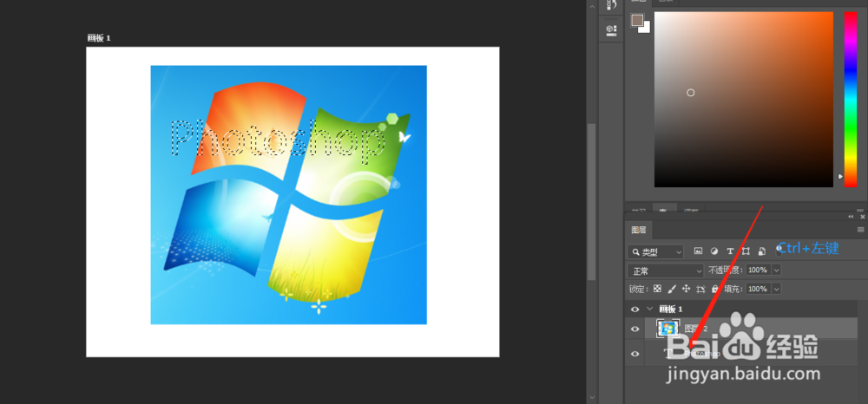The height and width of the screenshot is (404, 868).
Task: Click the foreground color swatch
Action: [x=636, y=21]
